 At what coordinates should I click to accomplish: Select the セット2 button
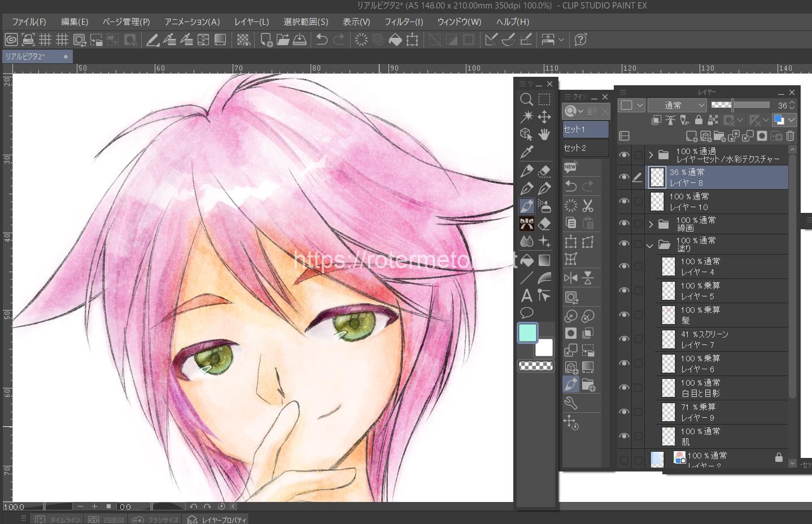(x=585, y=148)
